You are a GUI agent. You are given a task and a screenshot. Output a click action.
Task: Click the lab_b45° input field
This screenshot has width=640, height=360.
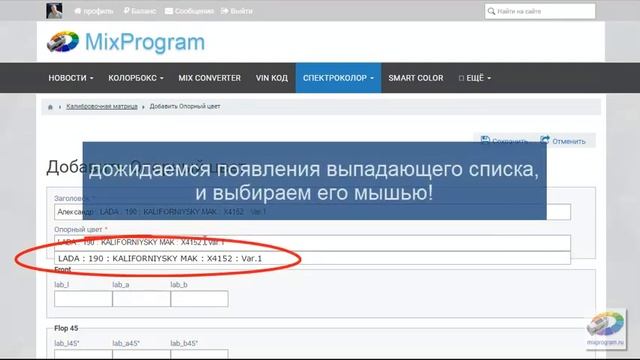tap(199, 354)
